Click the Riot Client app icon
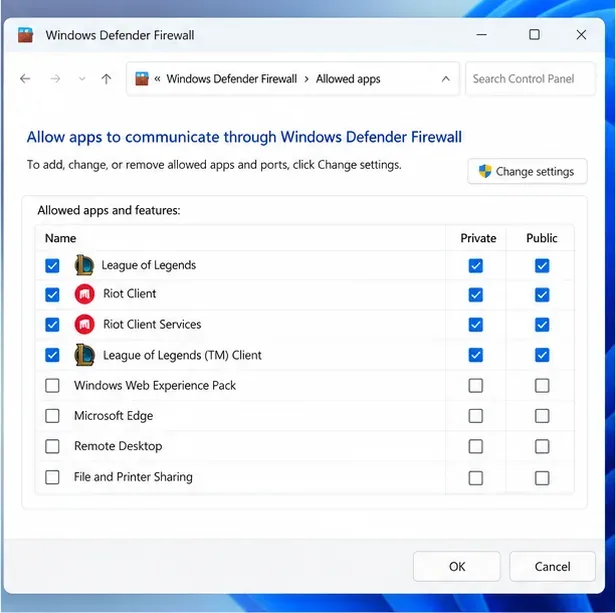Screen dimensions: 616x613 tap(84, 294)
